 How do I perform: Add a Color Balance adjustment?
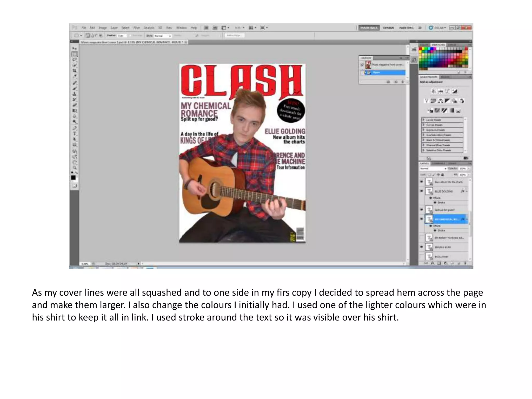coord(441,101)
